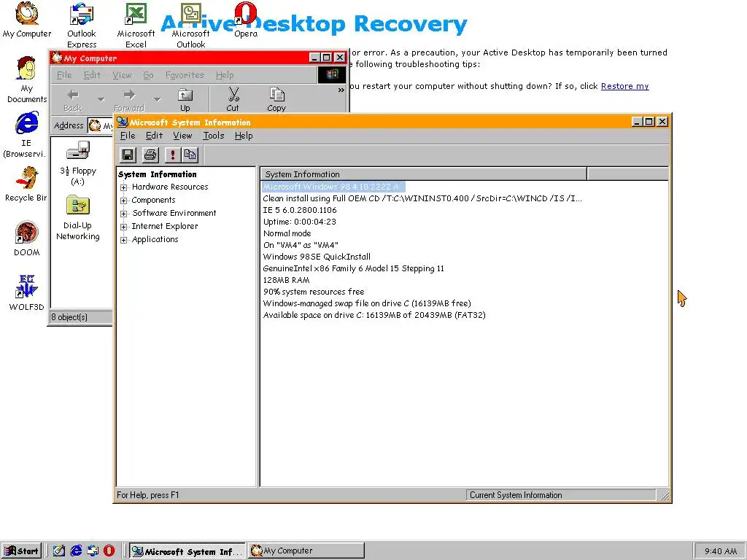Show more toolbar buttons via double chevron
Screen dimensions: 747x560
[x=341, y=90]
